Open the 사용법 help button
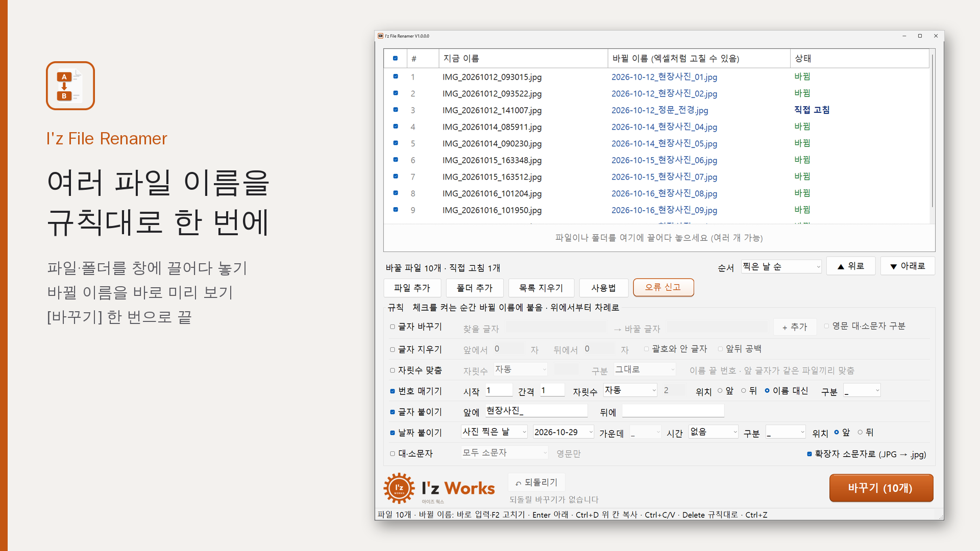This screenshot has width=980, height=551. tap(603, 288)
